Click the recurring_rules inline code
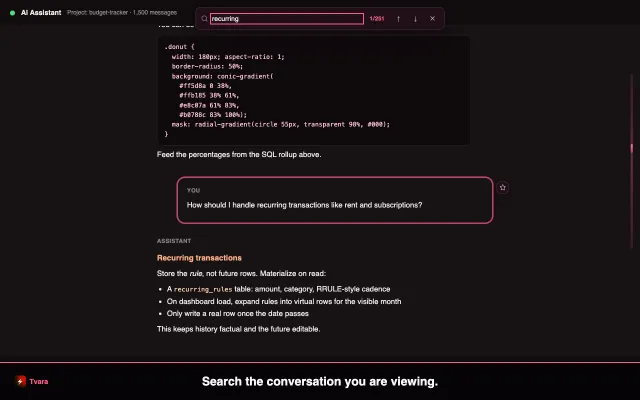640x400 pixels. tap(203, 289)
